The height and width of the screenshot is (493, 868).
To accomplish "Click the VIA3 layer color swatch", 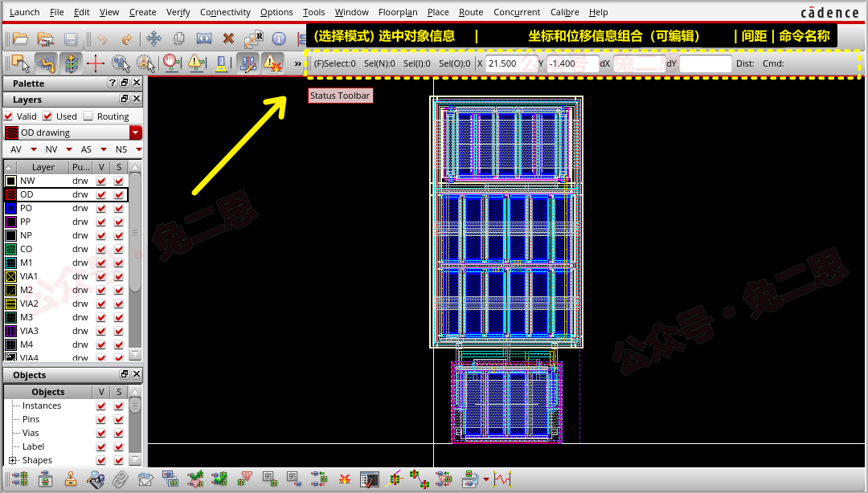I will click(10, 331).
